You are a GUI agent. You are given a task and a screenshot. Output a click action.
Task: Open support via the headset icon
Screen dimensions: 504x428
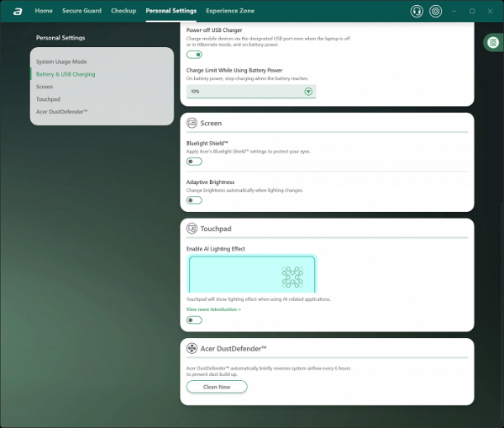point(417,11)
